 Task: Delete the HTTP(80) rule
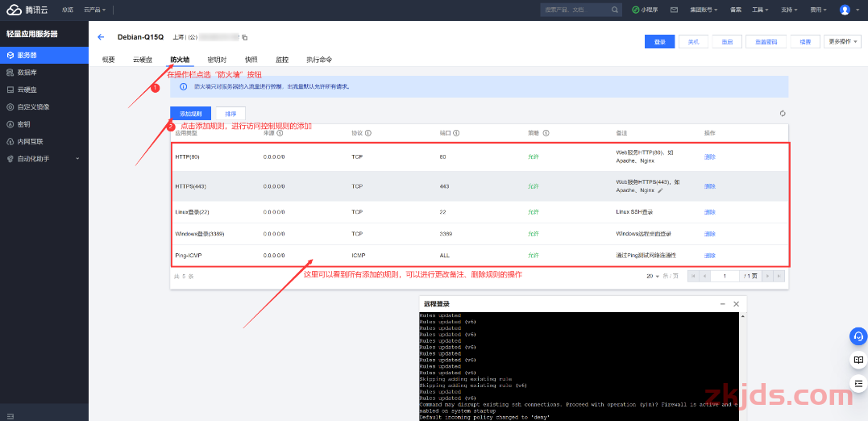coord(710,156)
